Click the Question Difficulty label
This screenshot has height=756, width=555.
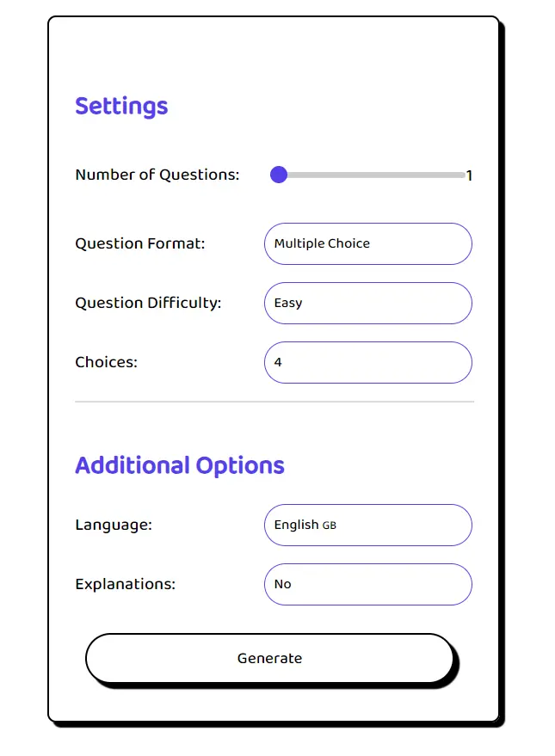[x=148, y=303]
